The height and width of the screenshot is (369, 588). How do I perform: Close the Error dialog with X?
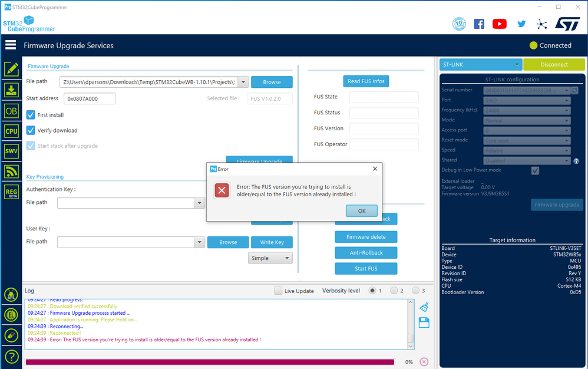(375, 169)
